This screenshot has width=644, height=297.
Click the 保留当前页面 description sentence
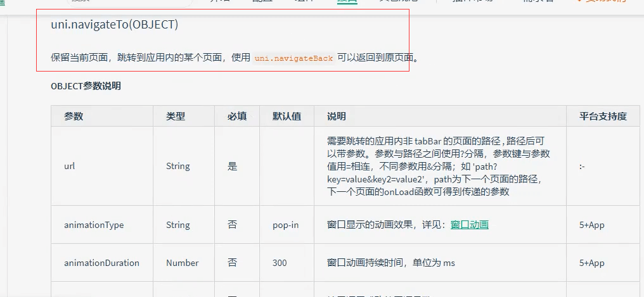(236, 58)
